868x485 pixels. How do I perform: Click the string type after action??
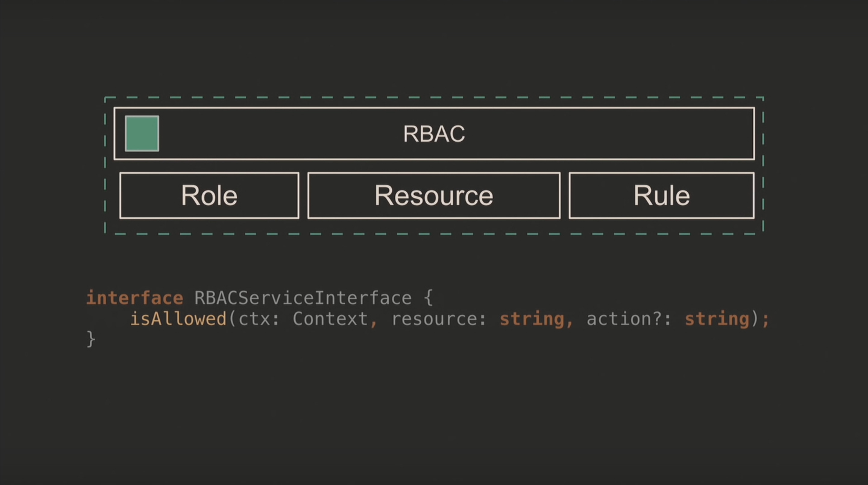coord(717,319)
